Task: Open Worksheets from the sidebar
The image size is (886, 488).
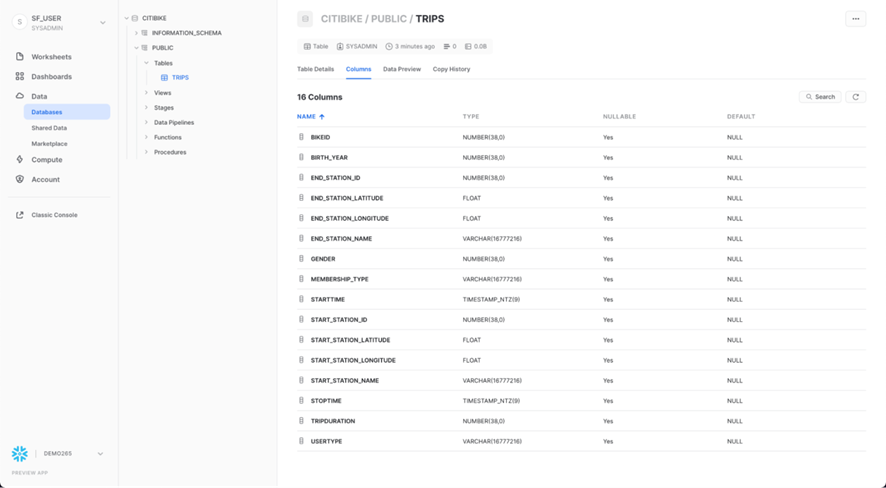Action: tap(51, 57)
